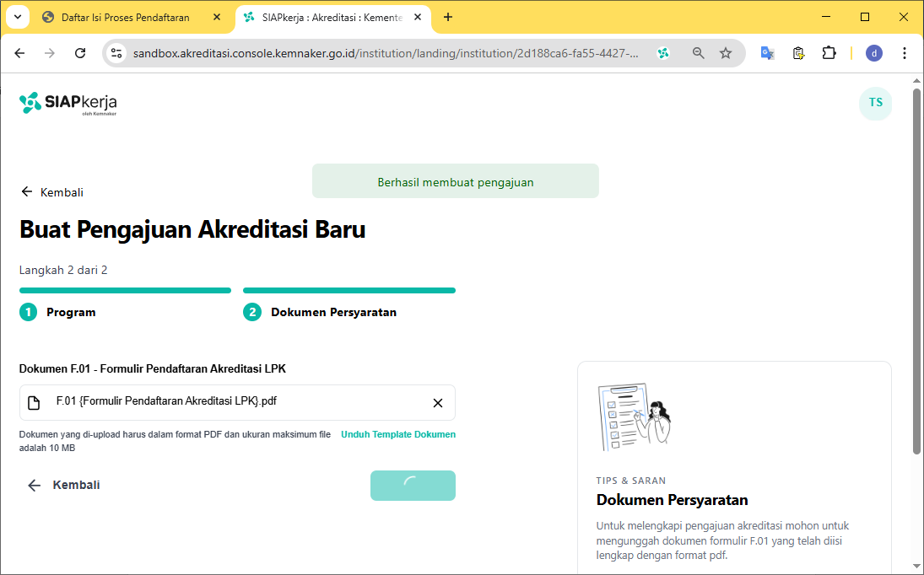Remove the uploaded F.01 PDF file
Image resolution: width=924 pixels, height=575 pixels.
[438, 402]
